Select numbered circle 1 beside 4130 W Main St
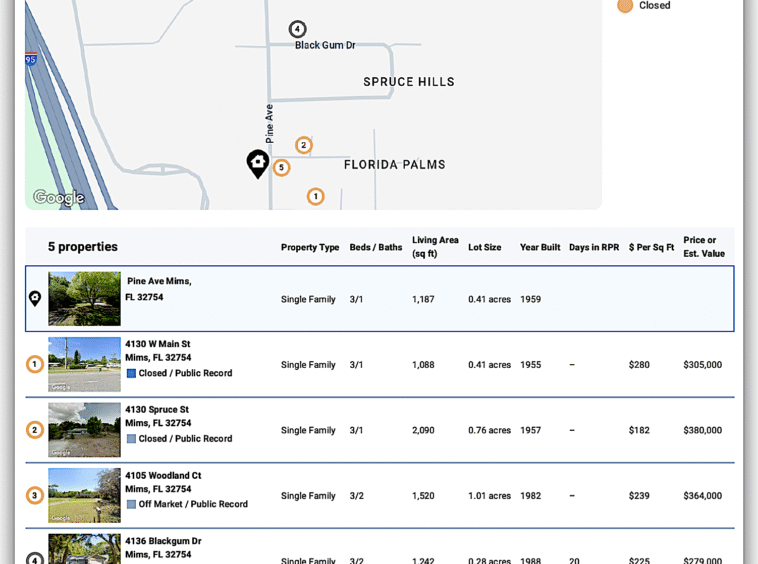The height and width of the screenshot is (564, 758). point(35,364)
